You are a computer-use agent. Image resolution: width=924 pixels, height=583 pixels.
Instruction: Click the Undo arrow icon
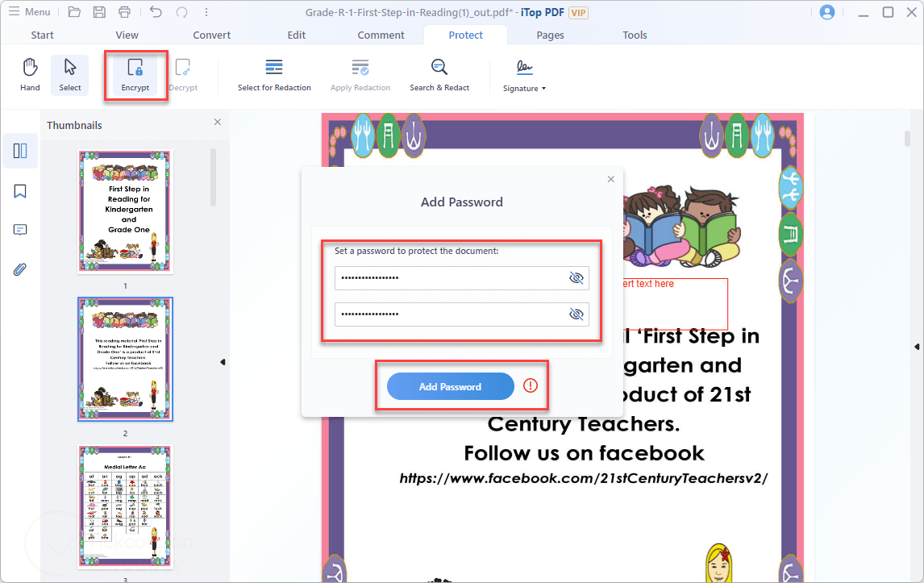coord(156,12)
